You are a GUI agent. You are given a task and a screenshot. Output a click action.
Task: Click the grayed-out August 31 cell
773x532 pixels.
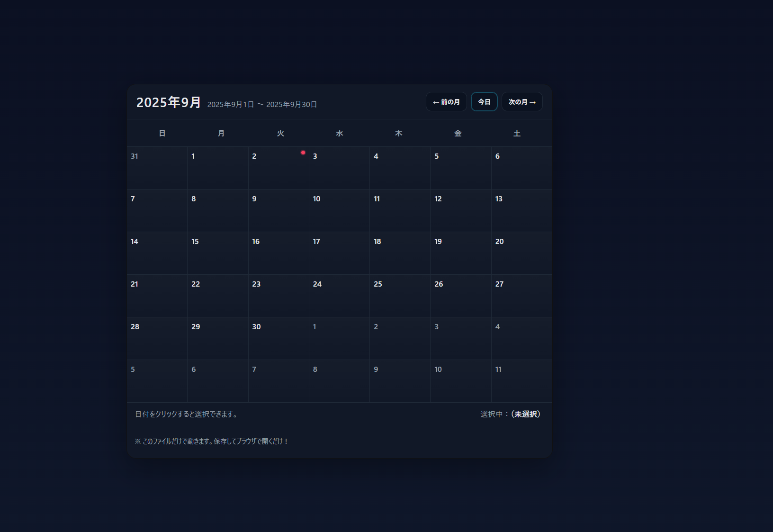click(157, 168)
